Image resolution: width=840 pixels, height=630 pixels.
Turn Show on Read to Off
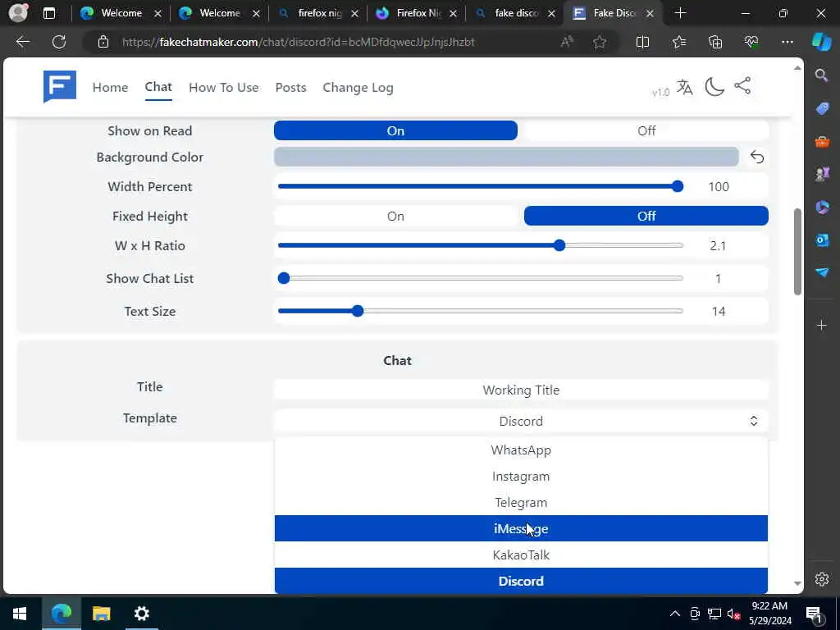[646, 130]
